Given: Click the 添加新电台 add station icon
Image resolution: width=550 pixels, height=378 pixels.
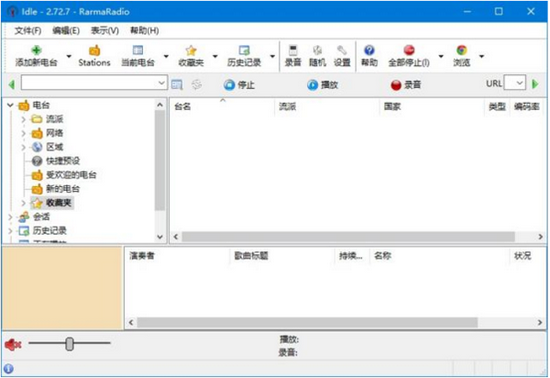Looking at the screenshot, I should point(36,50).
